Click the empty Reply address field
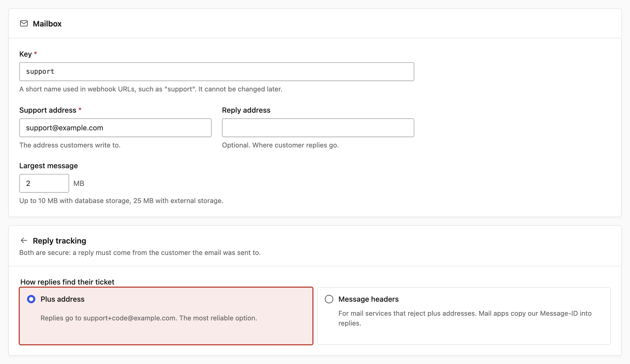Image resolution: width=630 pixels, height=364 pixels. click(x=318, y=128)
